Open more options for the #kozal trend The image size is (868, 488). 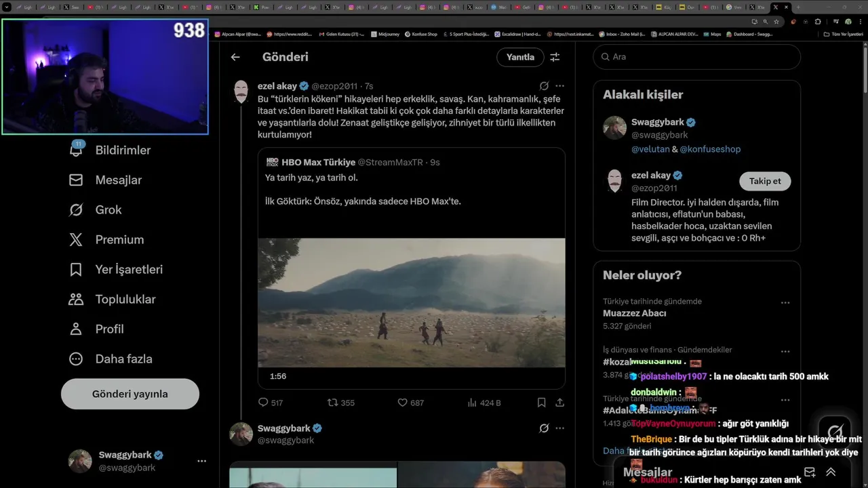pyautogui.click(x=785, y=352)
